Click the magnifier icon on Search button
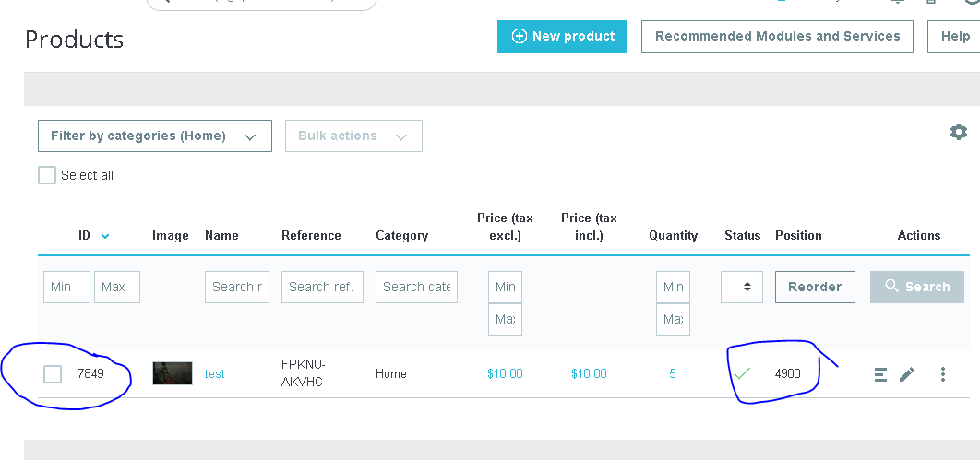 click(x=891, y=287)
